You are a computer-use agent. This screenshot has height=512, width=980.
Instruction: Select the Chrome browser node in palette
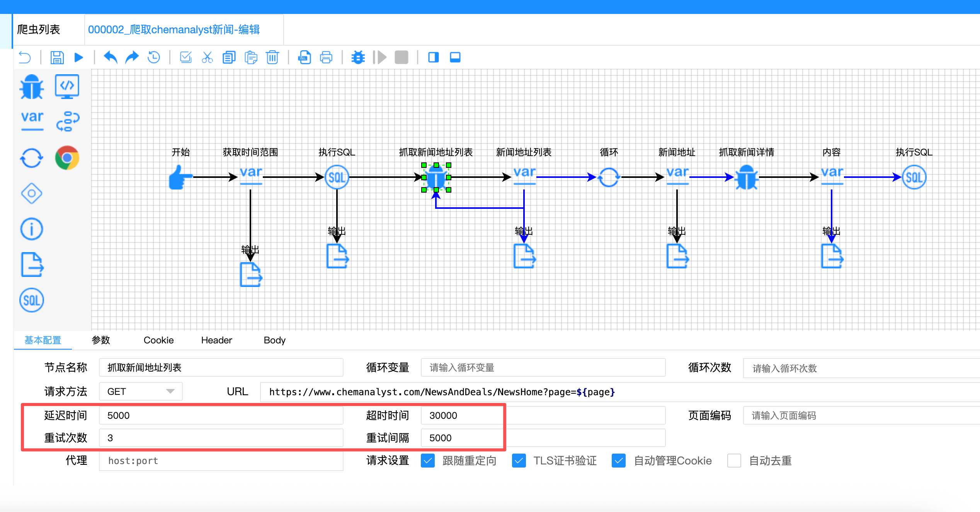67,158
